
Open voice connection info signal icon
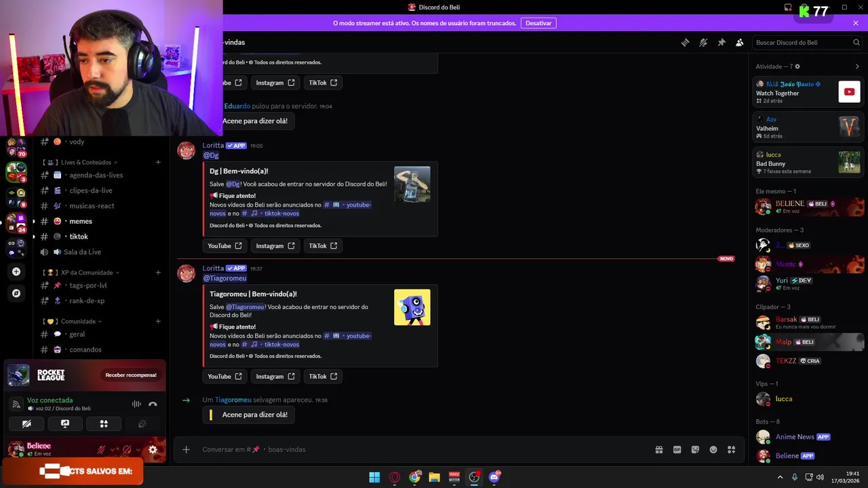pyautogui.click(x=16, y=404)
